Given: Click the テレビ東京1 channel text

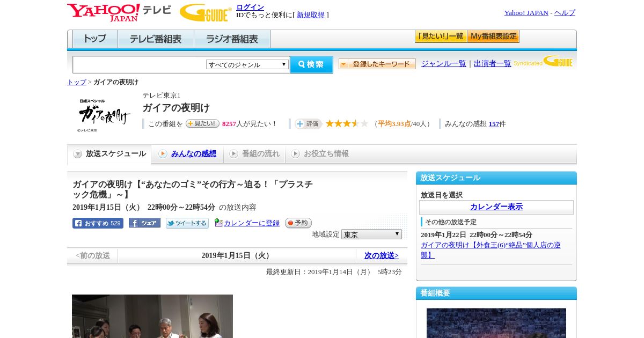Looking at the screenshot, I should pyautogui.click(x=162, y=95).
